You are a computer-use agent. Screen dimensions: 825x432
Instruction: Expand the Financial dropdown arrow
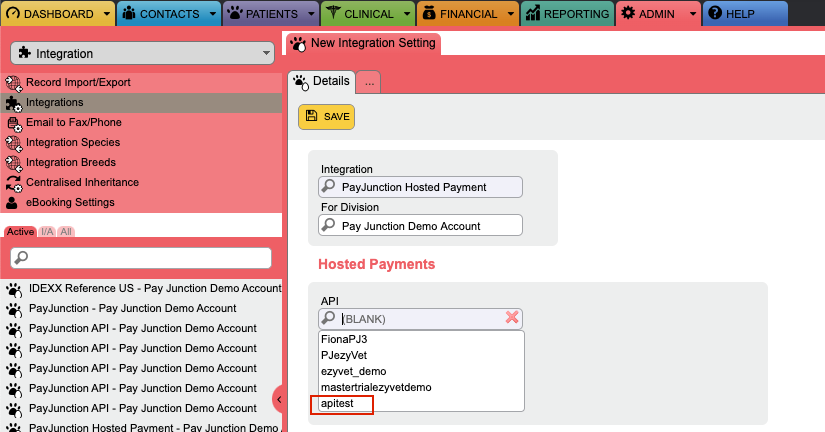(x=511, y=14)
